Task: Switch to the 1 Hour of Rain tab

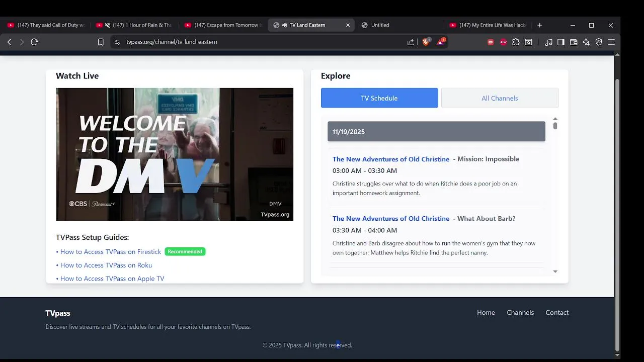Action: coord(135,25)
